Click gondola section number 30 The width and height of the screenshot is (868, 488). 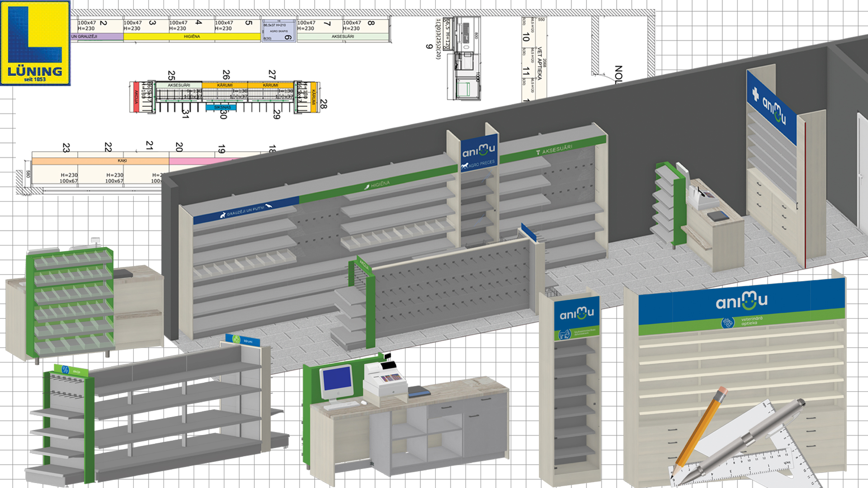[x=223, y=115]
